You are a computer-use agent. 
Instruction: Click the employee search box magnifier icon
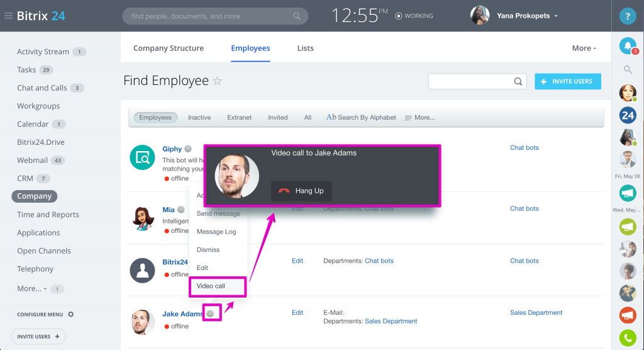click(x=518, y=81)
